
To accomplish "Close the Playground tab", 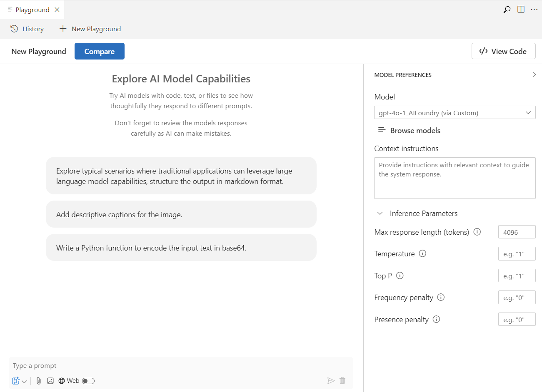I will coord(57,10).
